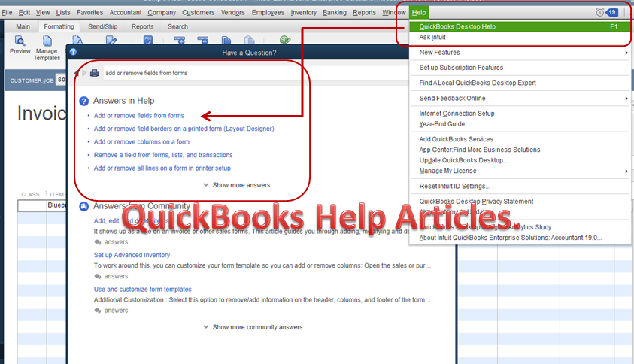The height and width of the screenshot is (364, 634).
Task: Expand the Manage My License submenu arrow
Action: (x=626, y=171)
